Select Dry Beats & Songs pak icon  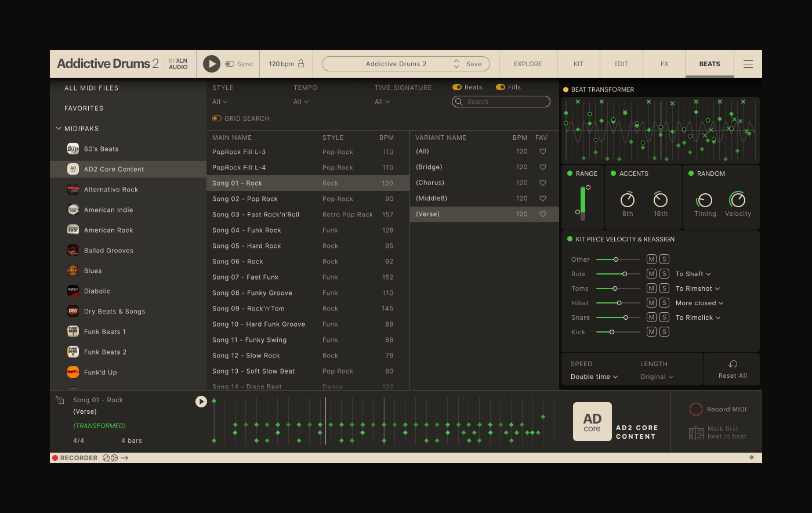[x=73, y=311]
